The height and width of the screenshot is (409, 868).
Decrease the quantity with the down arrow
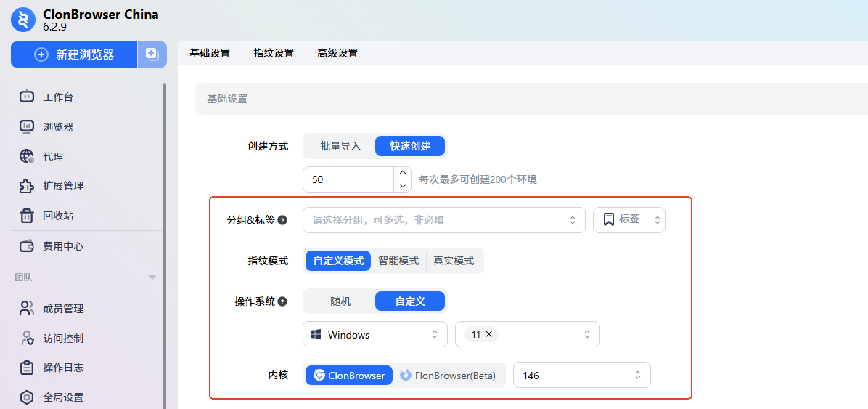click(403, 186)
